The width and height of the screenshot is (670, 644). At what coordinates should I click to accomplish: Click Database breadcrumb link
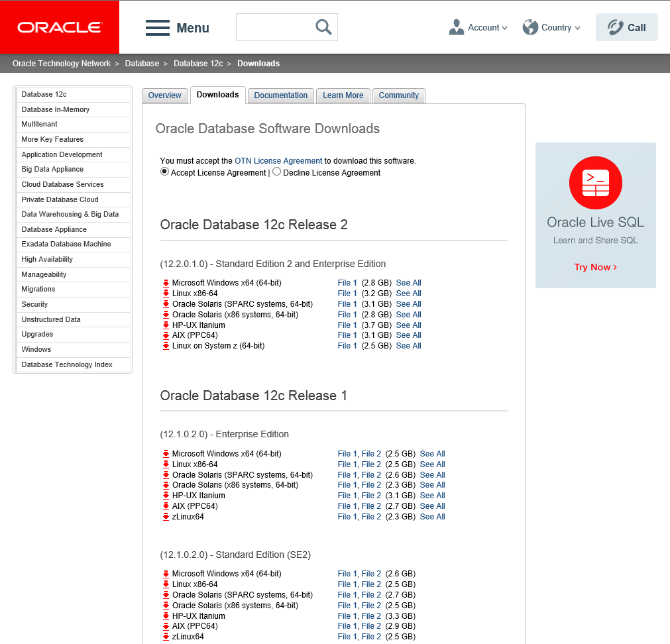click(x=142, y=63)
